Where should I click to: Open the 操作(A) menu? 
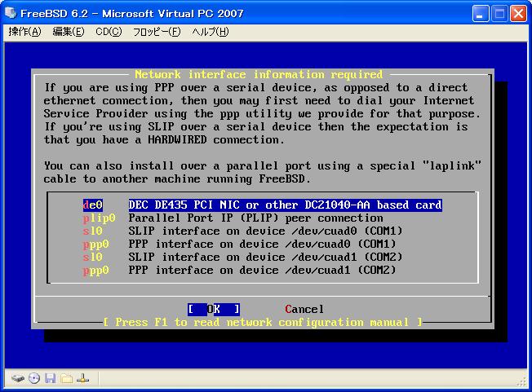(24, 32)
